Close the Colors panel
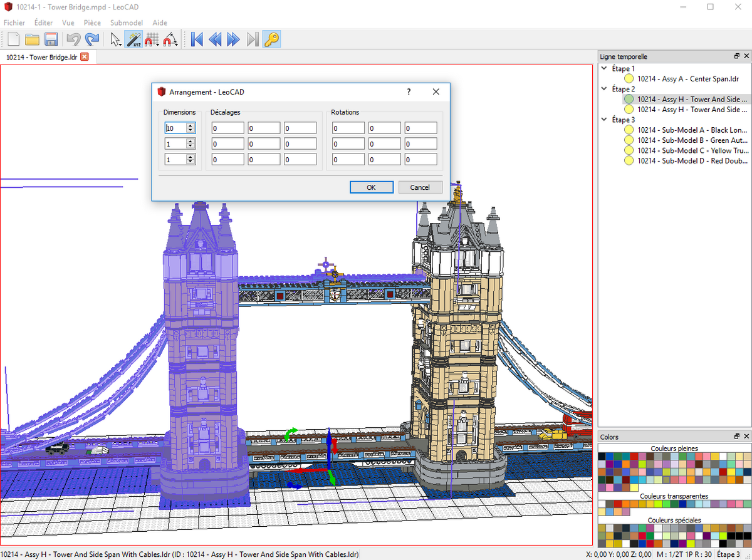The image size is (752, 560). point(746,437)
